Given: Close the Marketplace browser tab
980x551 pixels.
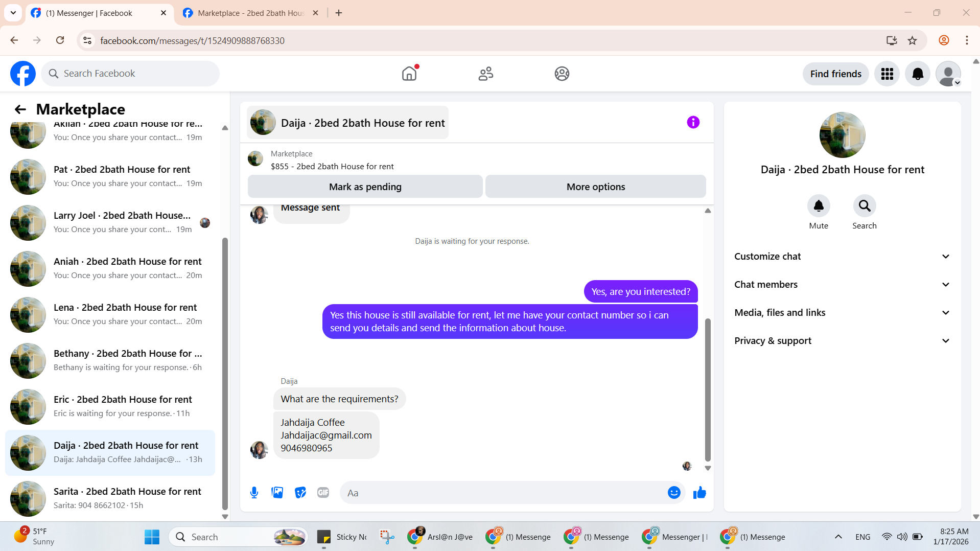Looking at the screenshot, I should coord(315,13).
